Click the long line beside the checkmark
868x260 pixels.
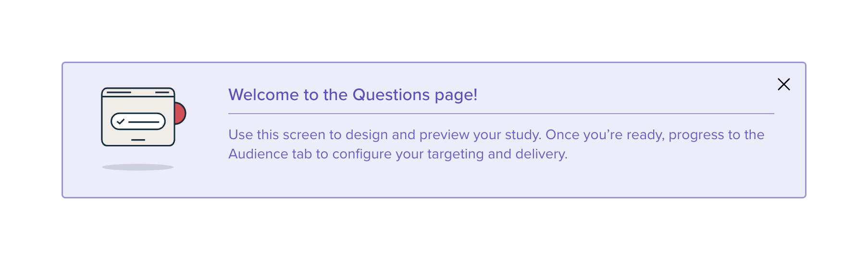144,122
